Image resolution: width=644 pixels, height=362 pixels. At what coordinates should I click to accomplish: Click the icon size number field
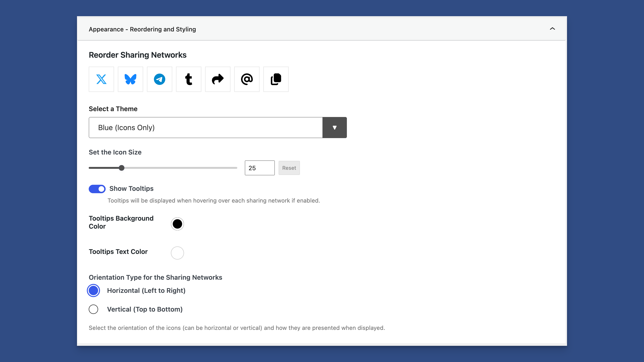[x=260, y=168]
